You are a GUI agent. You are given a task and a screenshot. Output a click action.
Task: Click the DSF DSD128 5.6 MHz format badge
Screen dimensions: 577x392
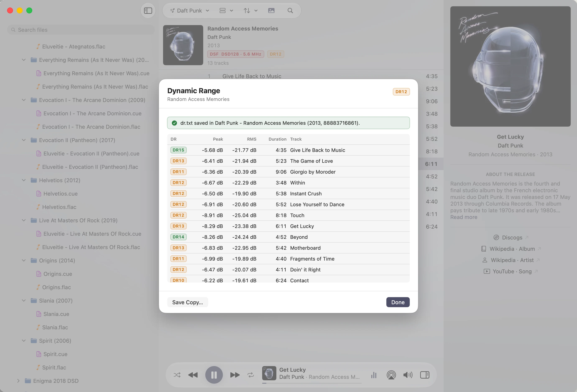(235, 54)
